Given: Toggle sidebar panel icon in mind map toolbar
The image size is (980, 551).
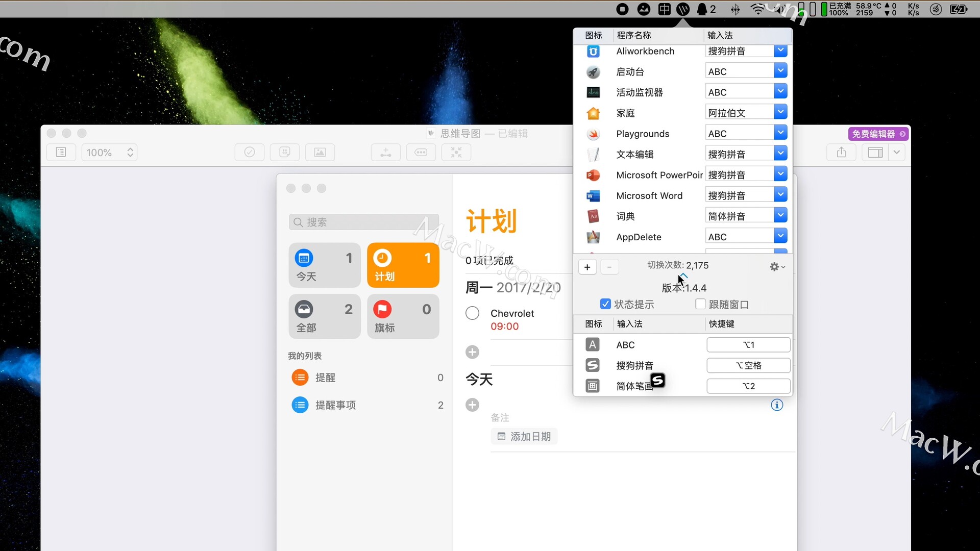Looking at the screenshot, I should 875,153.
